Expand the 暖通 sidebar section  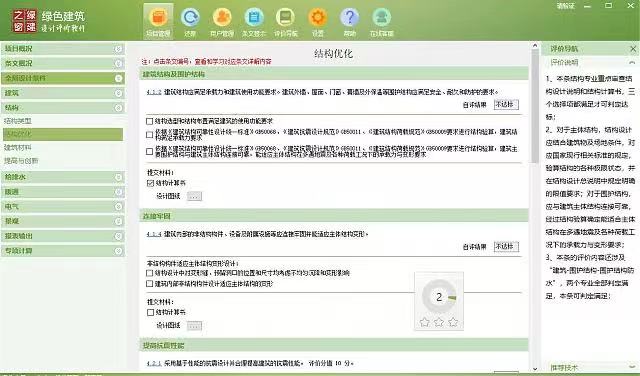[x=118, y=192]
